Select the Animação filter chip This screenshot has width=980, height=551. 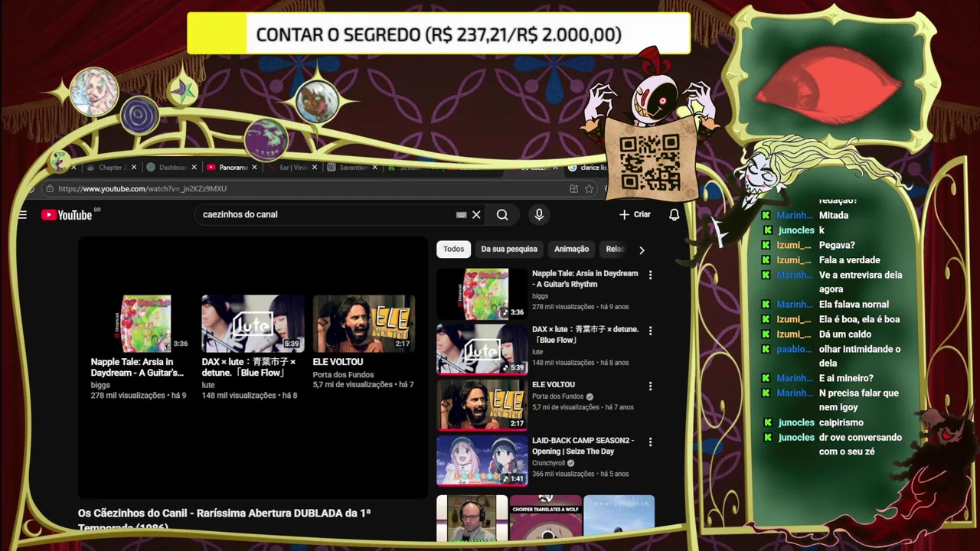click(x=571, y=249)
